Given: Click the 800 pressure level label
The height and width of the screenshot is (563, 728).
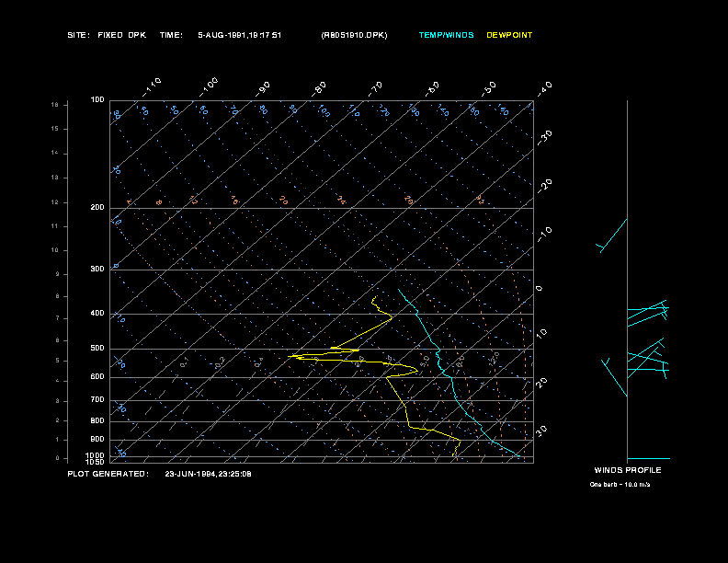Looking at the screenshot, I should click(97, 420).
